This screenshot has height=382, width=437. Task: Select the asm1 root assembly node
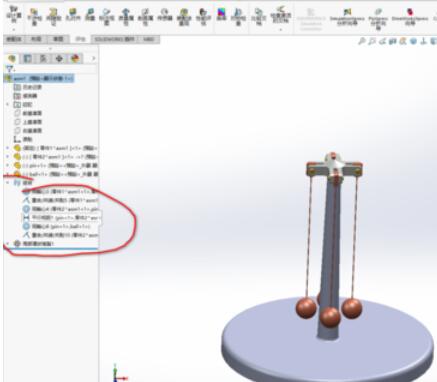[39, 78]
